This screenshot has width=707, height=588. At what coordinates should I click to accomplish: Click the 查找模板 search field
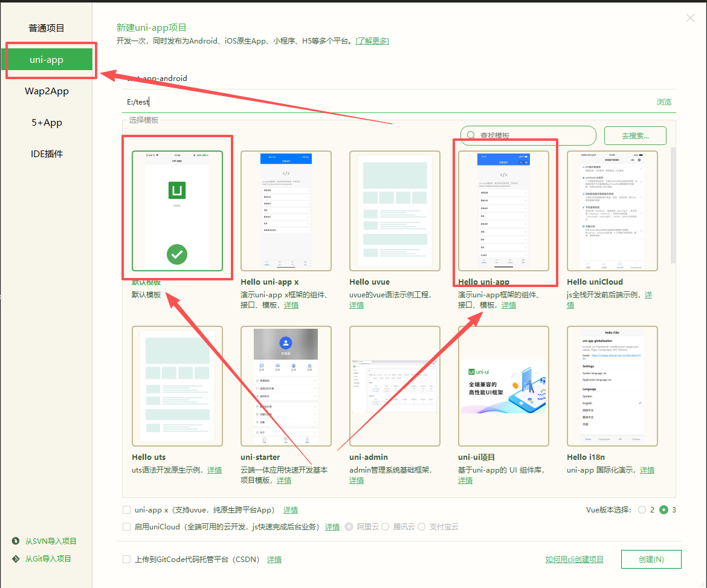point(528,135)
